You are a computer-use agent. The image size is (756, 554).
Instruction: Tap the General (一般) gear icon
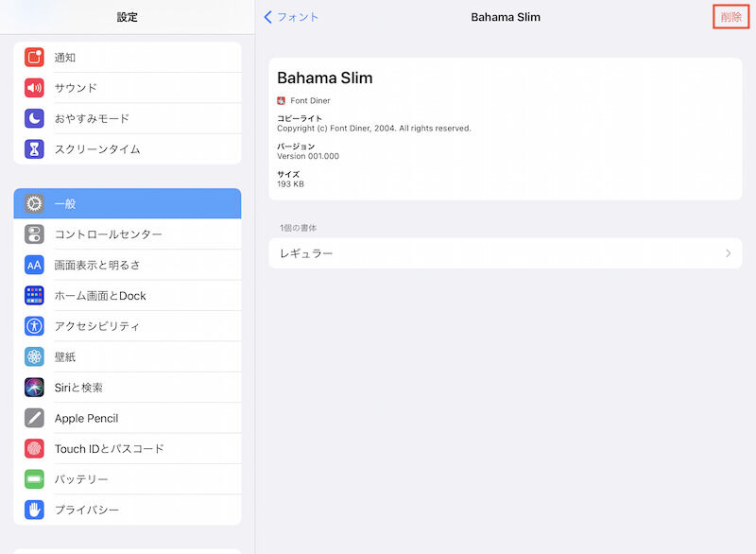[34, 203]
